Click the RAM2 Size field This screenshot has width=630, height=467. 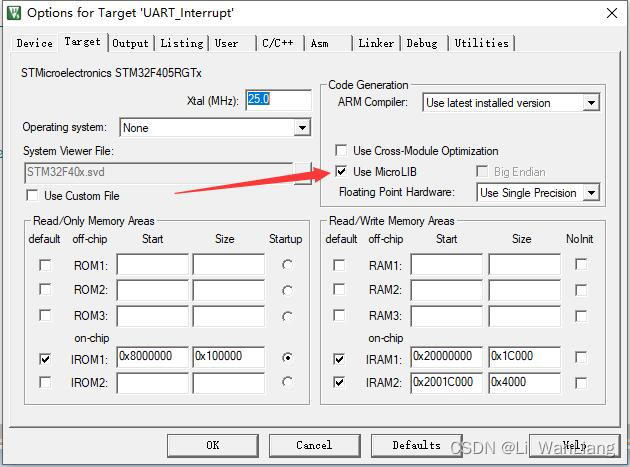524,290
